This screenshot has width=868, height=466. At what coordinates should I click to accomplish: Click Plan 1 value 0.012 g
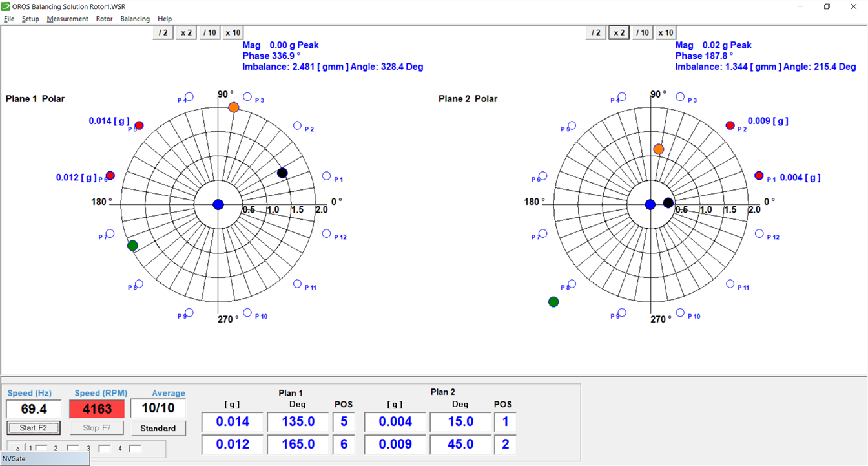pyautogui.click(x=232, y=445)
